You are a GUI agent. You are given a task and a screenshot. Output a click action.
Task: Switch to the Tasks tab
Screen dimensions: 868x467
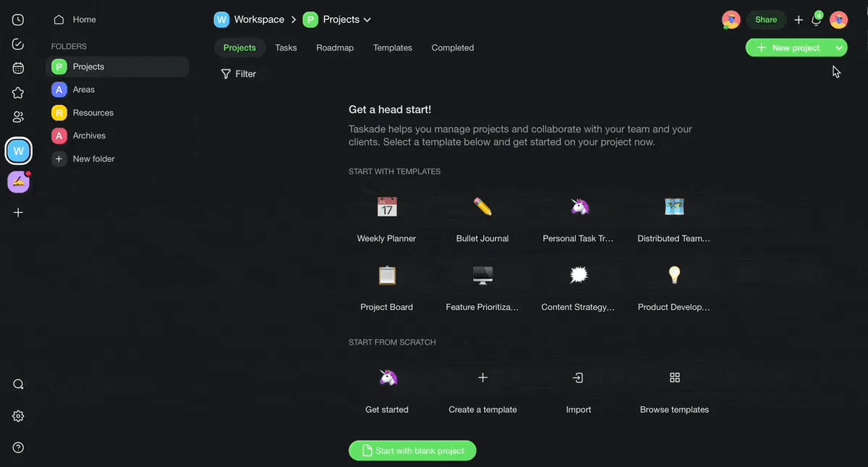click(x=286, y=48)
